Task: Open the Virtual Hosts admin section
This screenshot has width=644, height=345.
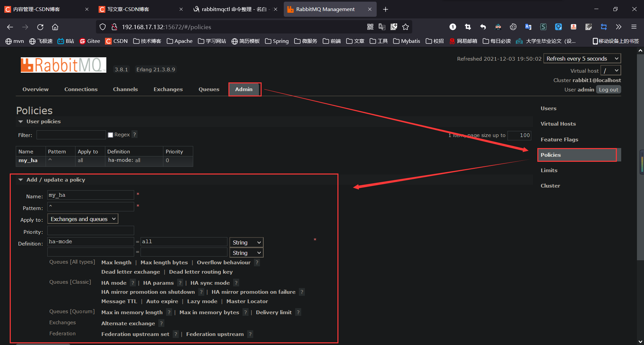Action: [x=558, y=124]
